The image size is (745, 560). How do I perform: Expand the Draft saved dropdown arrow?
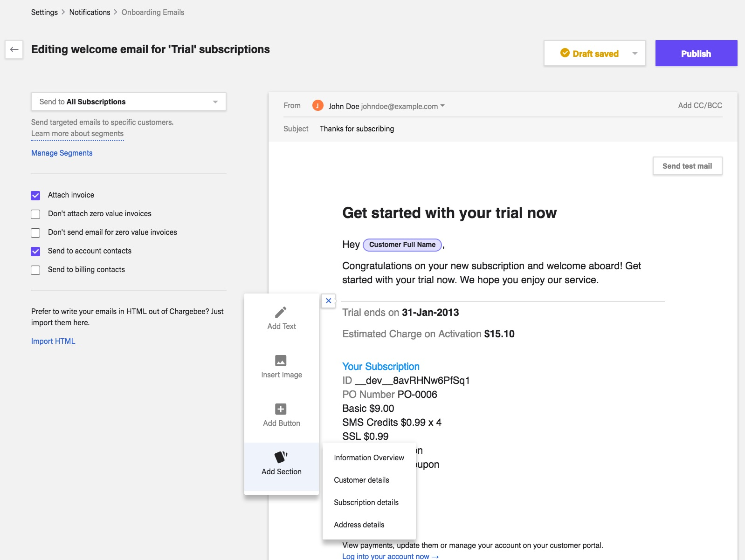[x=635, y=54]
